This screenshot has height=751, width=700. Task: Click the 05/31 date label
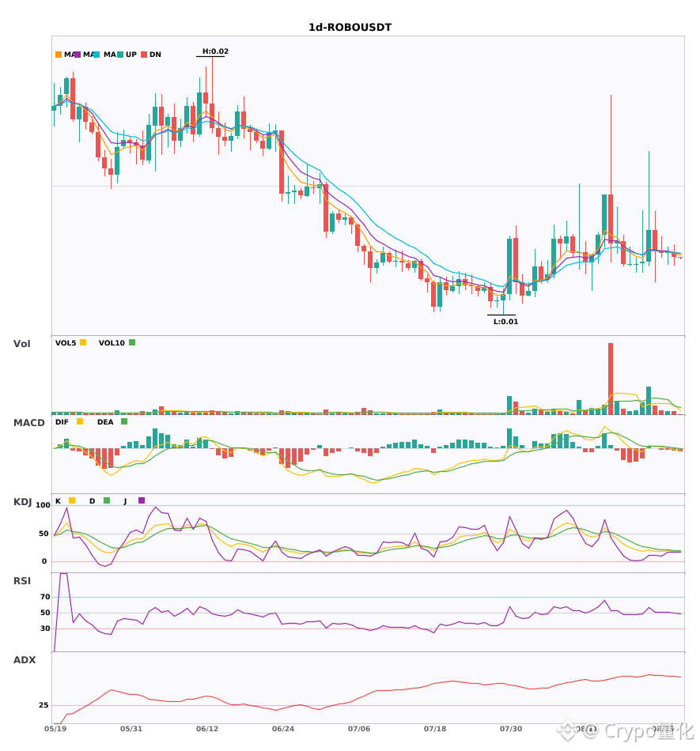(x=131, y=729)
